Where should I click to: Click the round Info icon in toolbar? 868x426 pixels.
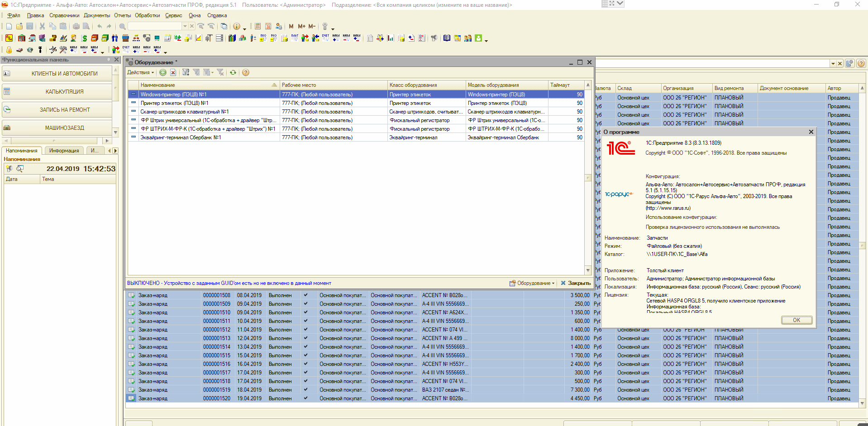click(236, 26)
